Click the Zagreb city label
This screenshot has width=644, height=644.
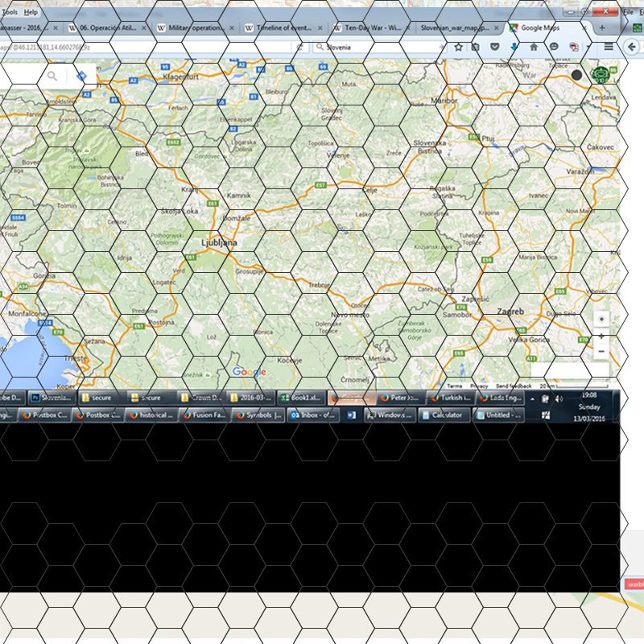[x=510, y=312]
